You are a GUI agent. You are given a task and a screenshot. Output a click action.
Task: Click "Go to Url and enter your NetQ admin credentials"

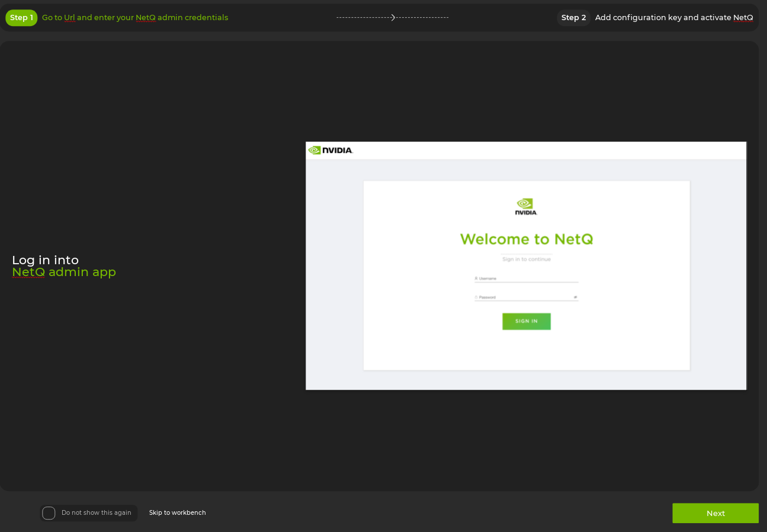click(135, 18)
